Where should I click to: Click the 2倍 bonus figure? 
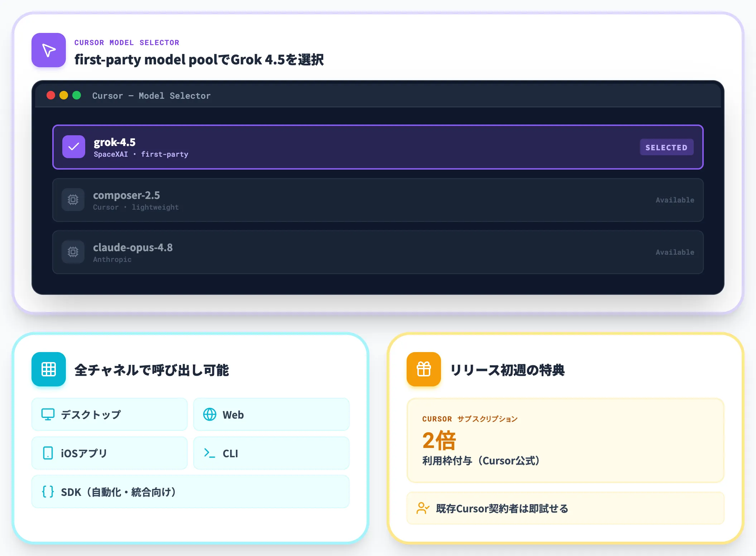coord(439,440)
